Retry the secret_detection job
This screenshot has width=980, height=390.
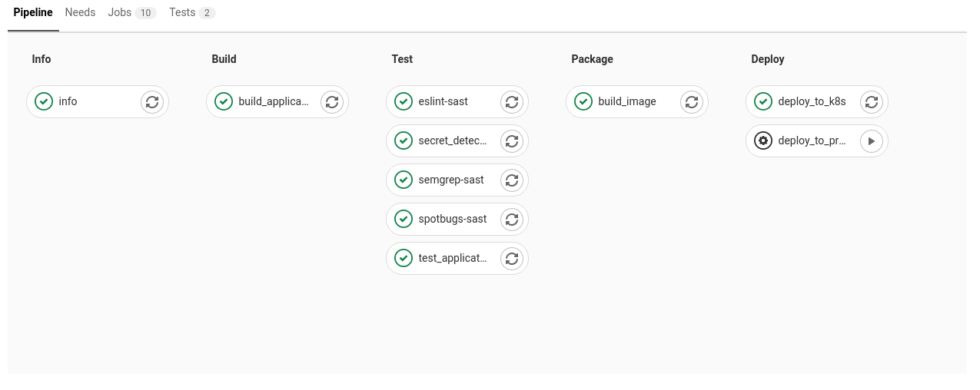[x=512, y=140]
